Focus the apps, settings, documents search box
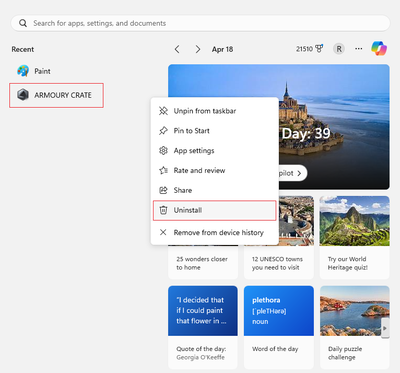Image resolution: width=400 pixels, height=373 pixels. tap(200, 23)
